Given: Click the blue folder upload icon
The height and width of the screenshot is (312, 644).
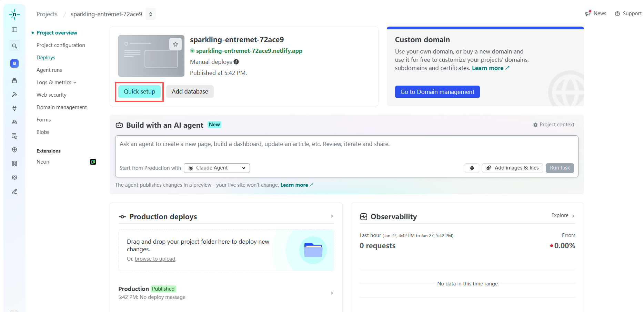Looking at the screenshot, I should coord(313,250).
